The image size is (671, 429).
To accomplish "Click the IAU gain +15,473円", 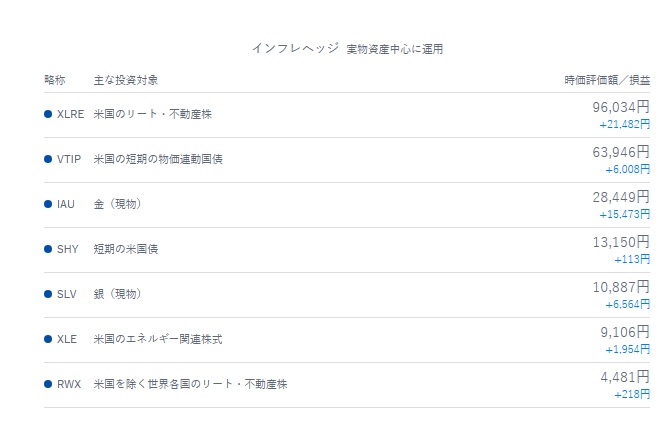I will pos(624,214).
